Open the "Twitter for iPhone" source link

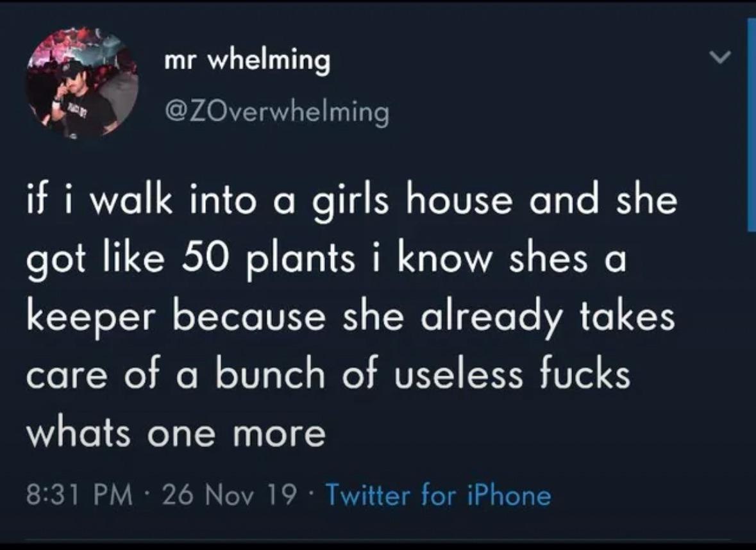coord(439,495)
